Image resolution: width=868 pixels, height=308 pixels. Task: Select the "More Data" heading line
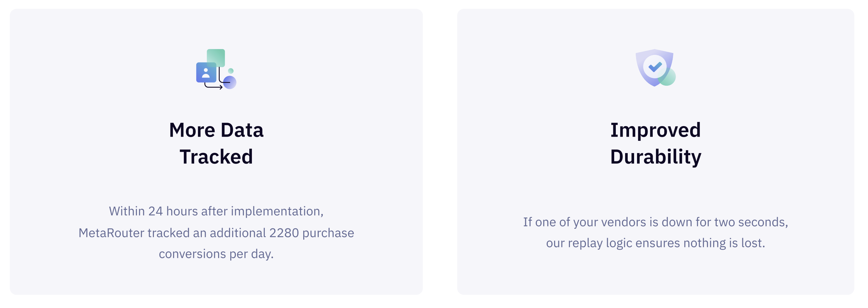[216, 130]
